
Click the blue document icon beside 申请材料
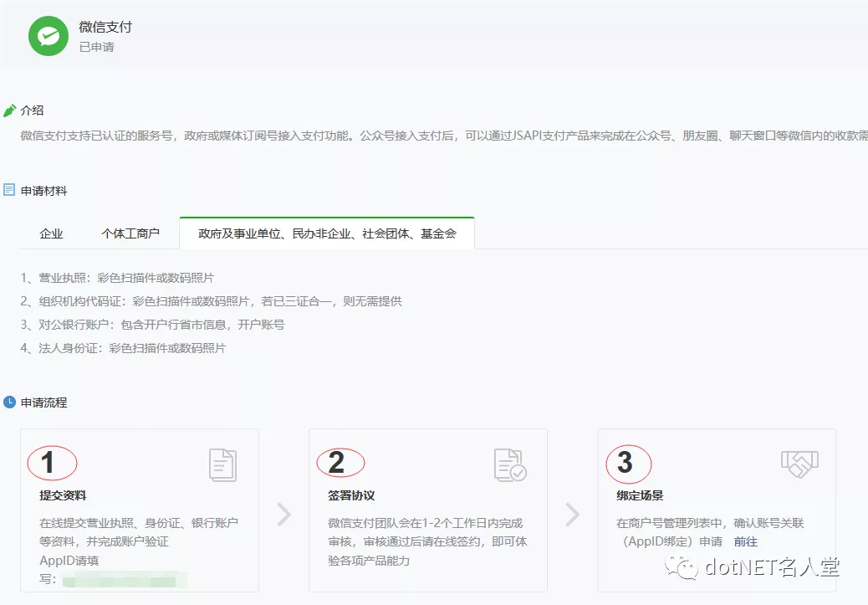click(9, 190)
